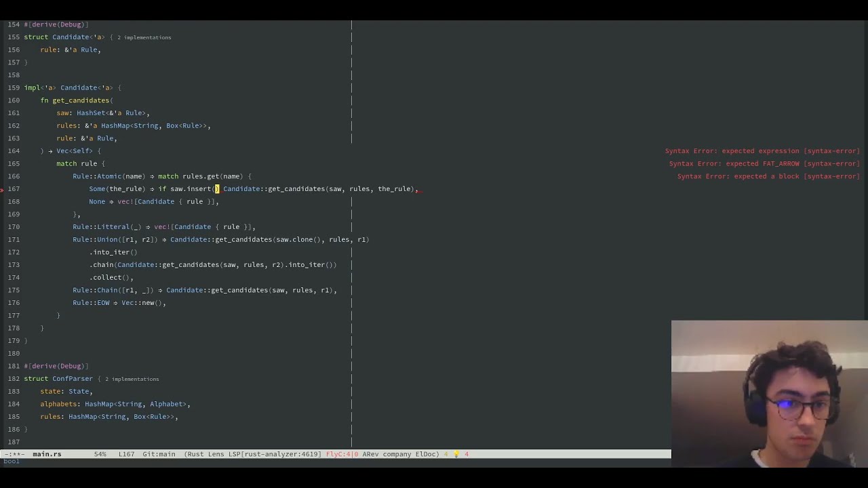Click 'Rule::Atomic' on line 166
The width and height of the screenshot is (868, 488).
pyautogui.click(x=97, y=176)
